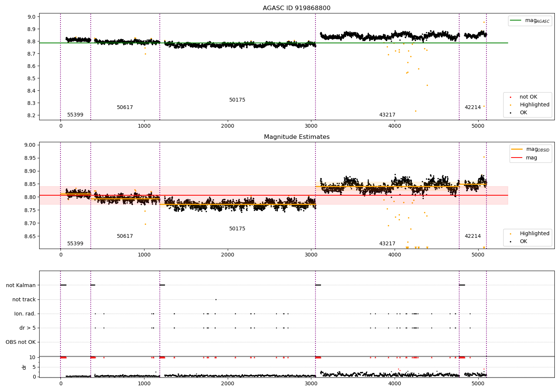
Task: Click OBSID label '55399' in Magnitude Estimates plot
Action: point(75,244)
